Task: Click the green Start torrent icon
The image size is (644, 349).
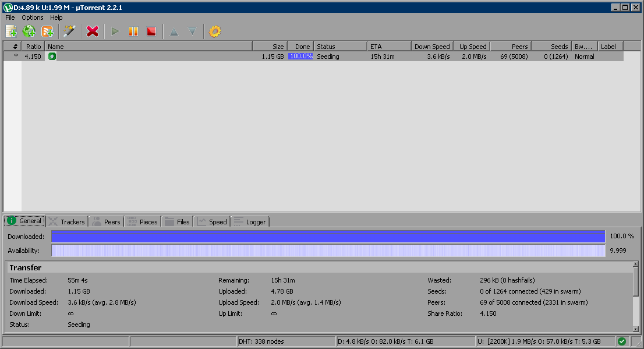Action: (115, 31)
